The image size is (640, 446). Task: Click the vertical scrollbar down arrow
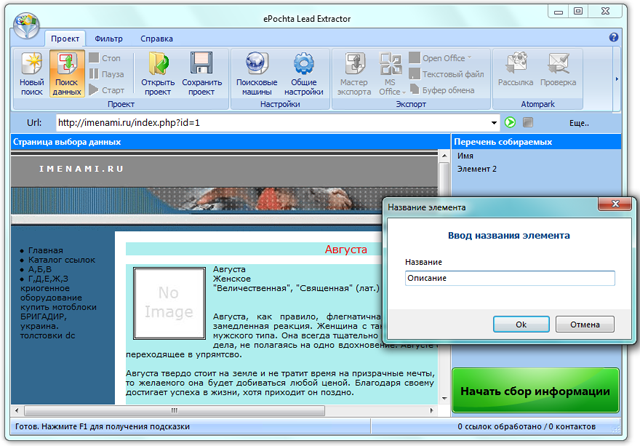pyautogui.click(x=444, y=398)
